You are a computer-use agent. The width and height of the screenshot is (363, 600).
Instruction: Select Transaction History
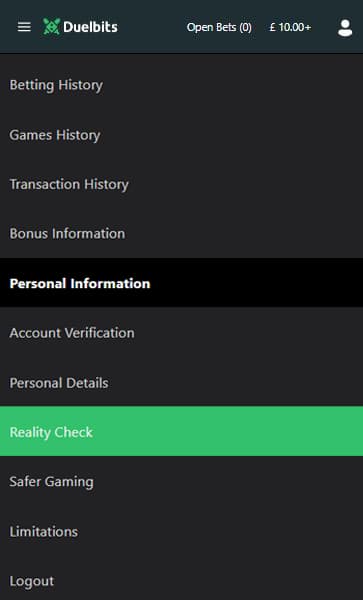181,184
